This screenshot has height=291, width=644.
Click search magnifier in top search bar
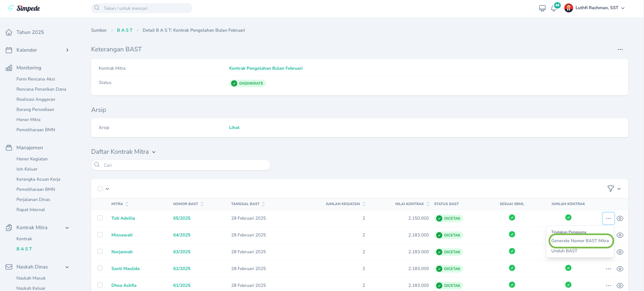97,8
